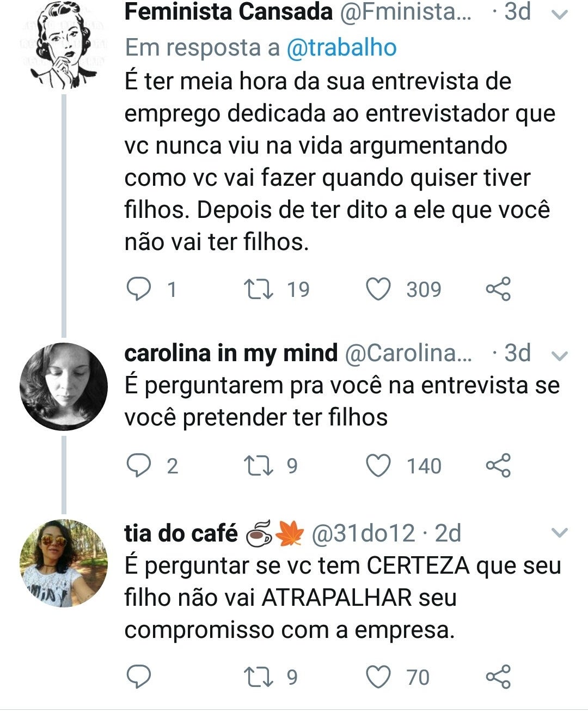The height and width of the screenshot is (724, 588).
Task: Like Feminista Cansada's tweet
Action: (x=378, y=289)
